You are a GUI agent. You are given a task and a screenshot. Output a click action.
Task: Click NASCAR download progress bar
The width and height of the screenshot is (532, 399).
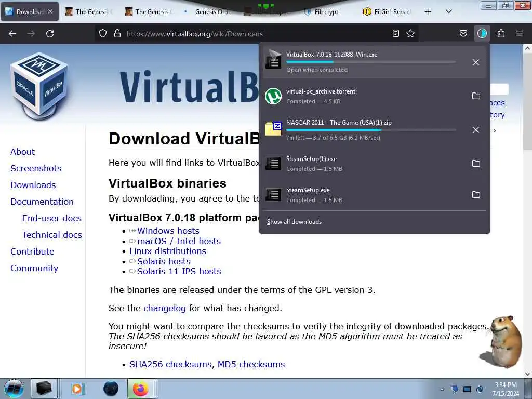371,130
